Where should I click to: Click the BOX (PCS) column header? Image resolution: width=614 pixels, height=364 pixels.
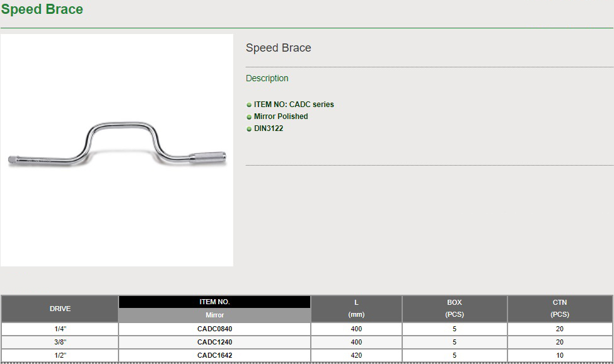pyautogui.click(x=455, y=309)
